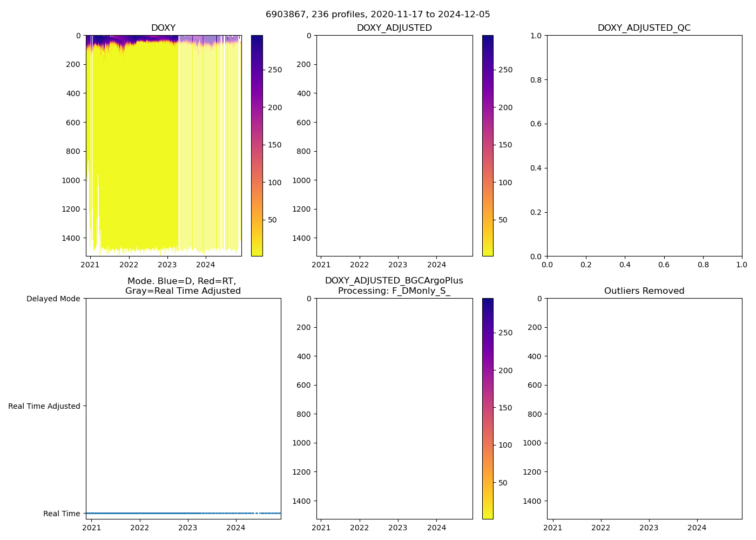Click the 'Delayed Mode' y-axis label
Screen dimensions: 756x540
pos(53,299)
